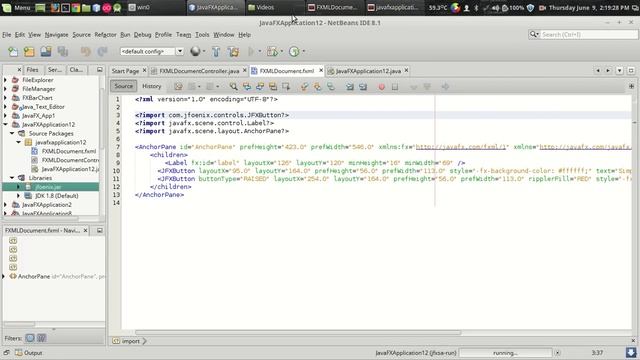Toggle the second Navigator filter button
This screenshot has width=640, height=360.
tap(42, 338)
